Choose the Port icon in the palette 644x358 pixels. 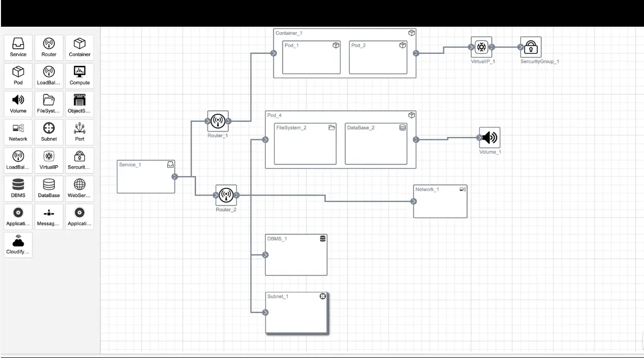coord(79,133)
